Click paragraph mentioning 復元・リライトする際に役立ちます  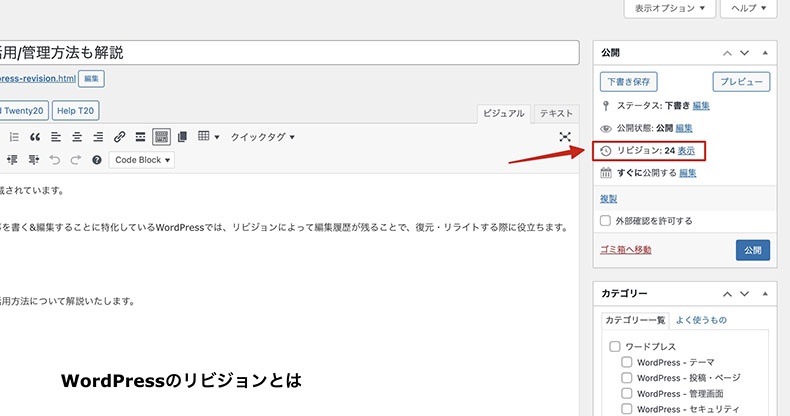[x=284, y=228]
